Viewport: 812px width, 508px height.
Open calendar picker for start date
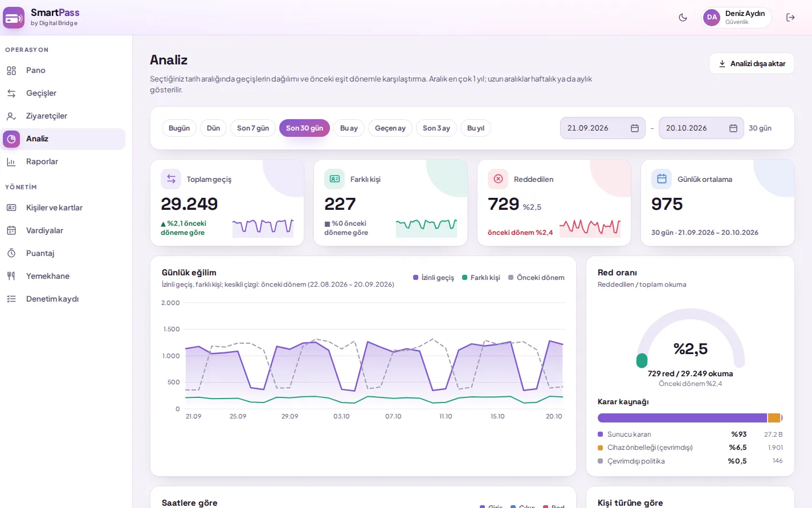tap(635, 128)
